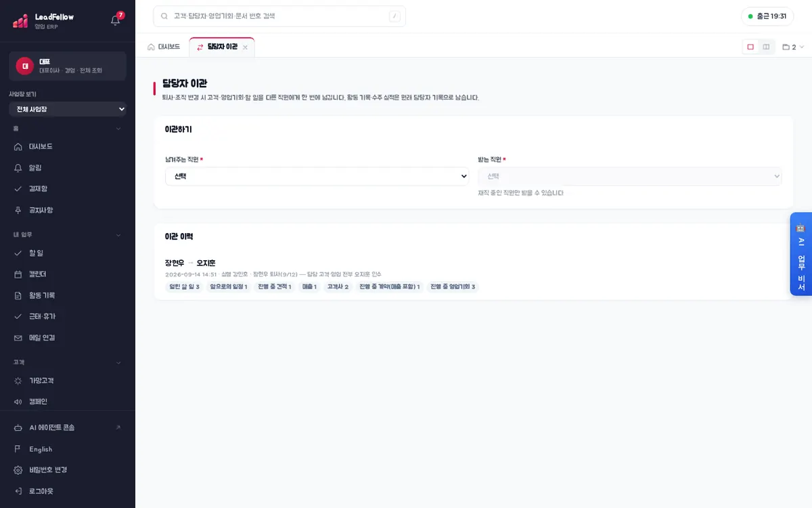Click the 밀린 할 일 3 chip
The height and width of the screenshot is (508, 812).
184,287
